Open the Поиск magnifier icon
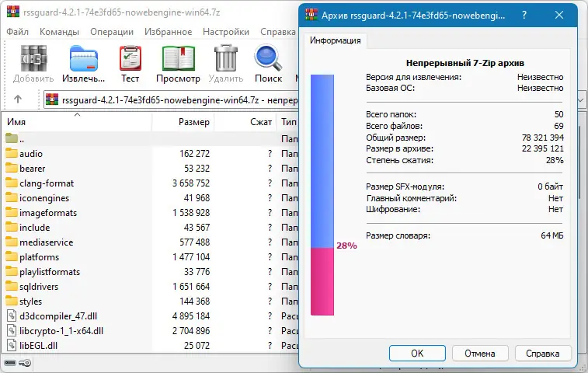Viewport: 588px width, 373px height. coord(268,58)
